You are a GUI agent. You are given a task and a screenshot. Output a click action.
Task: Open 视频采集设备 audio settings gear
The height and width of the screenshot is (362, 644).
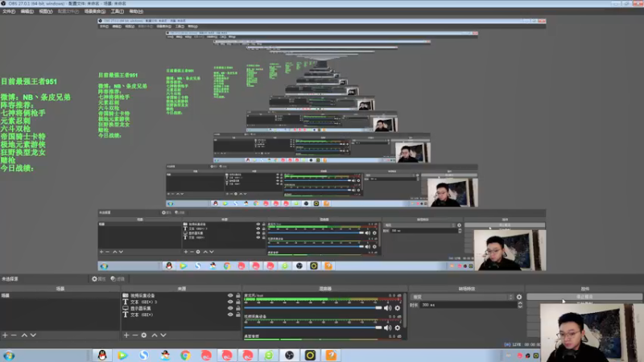point(397,327)
